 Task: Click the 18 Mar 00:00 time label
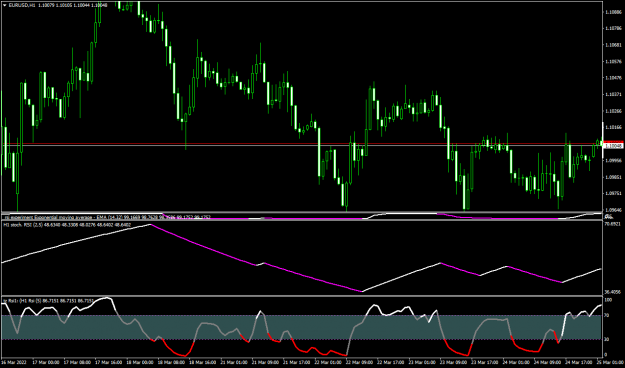coord(140,362)
